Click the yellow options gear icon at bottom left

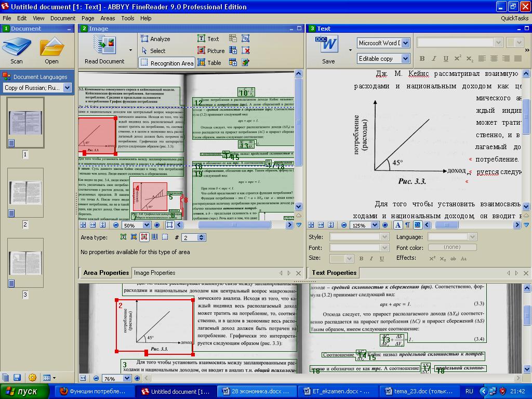(x=33, y=377)
